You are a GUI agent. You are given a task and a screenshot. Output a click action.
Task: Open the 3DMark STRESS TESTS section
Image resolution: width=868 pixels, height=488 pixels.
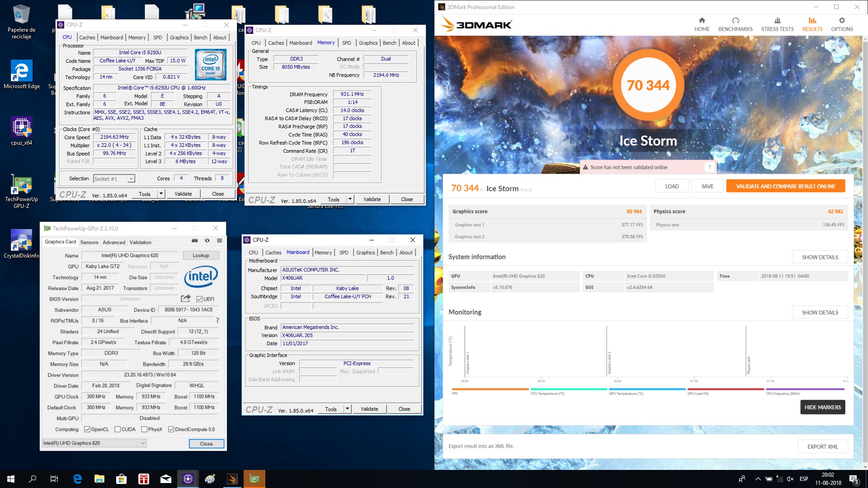pos(777,24)
